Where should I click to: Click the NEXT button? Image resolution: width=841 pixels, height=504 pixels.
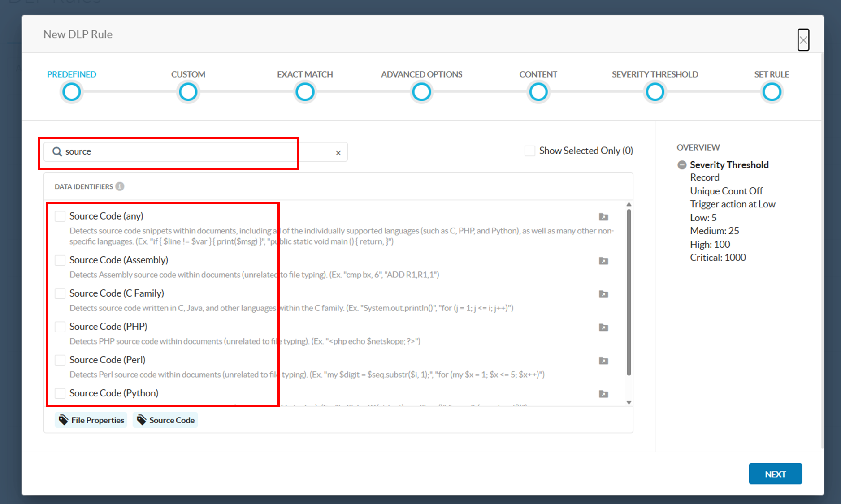coord(775,474)
